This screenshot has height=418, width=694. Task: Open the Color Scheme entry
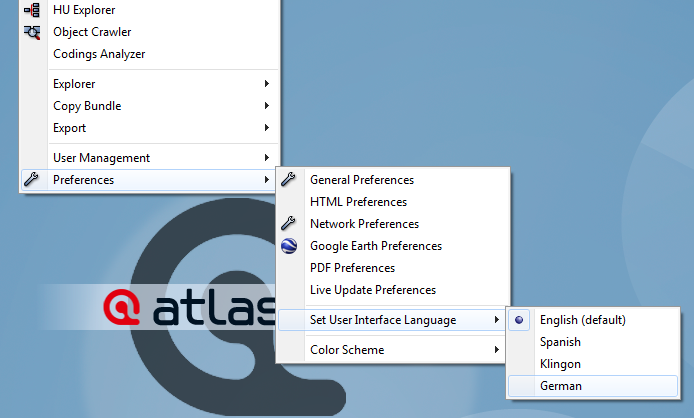[393, 350]
